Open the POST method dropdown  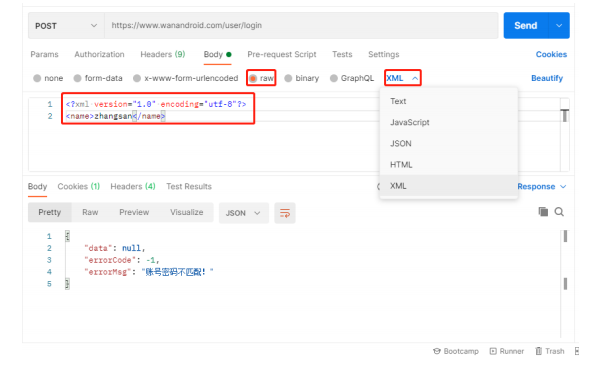click(x=66, y=26)
